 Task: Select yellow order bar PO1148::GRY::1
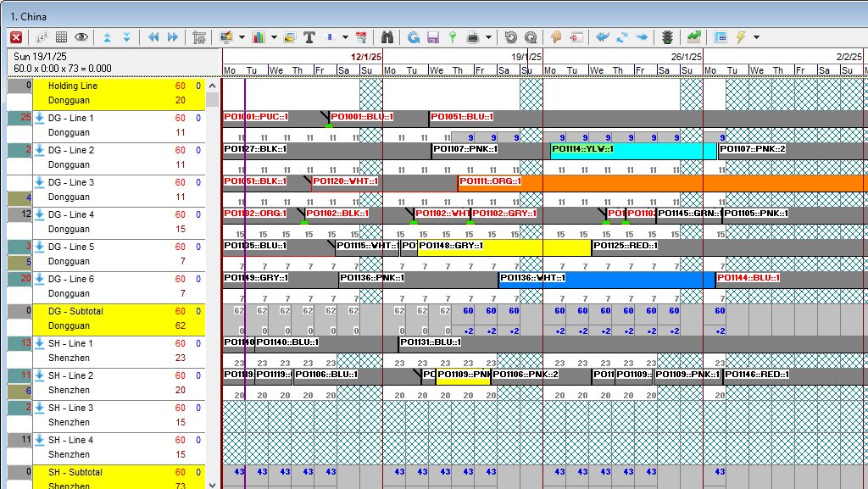point(504,247)
